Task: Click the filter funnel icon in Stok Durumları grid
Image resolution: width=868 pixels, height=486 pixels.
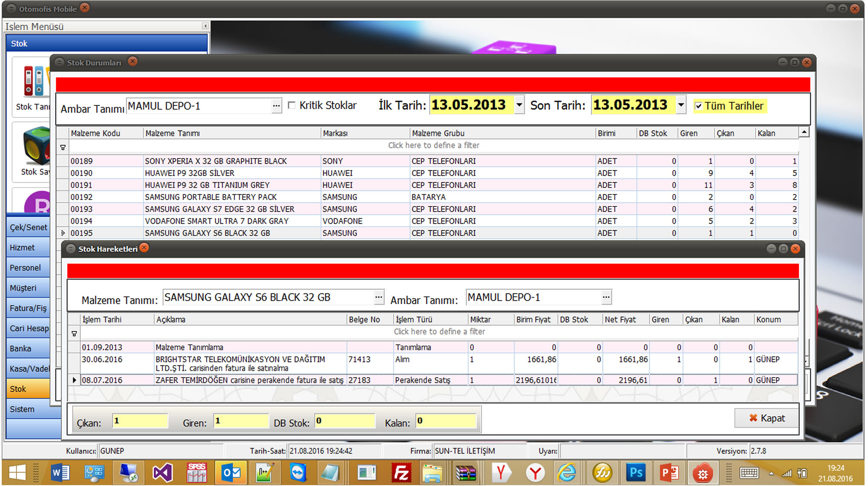Action: click(63, 148)
